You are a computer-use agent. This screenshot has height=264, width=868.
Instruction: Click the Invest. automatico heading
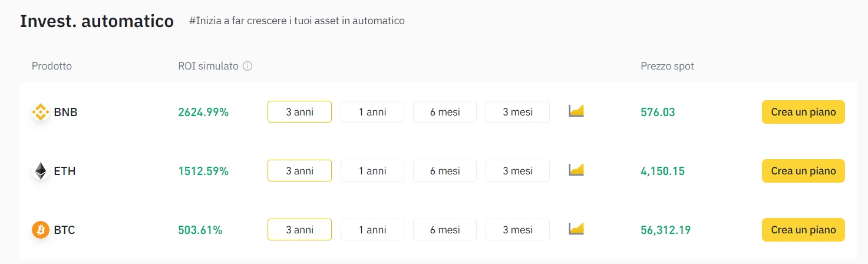[97, 21]
